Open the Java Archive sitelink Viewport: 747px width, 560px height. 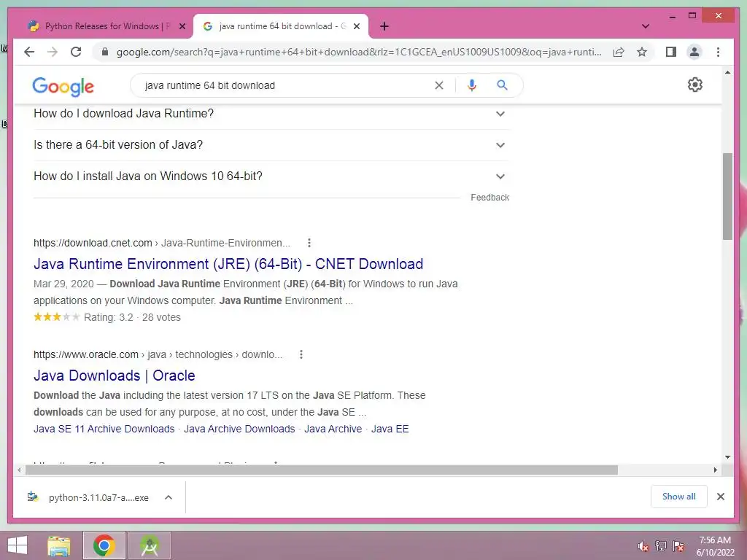333,429
